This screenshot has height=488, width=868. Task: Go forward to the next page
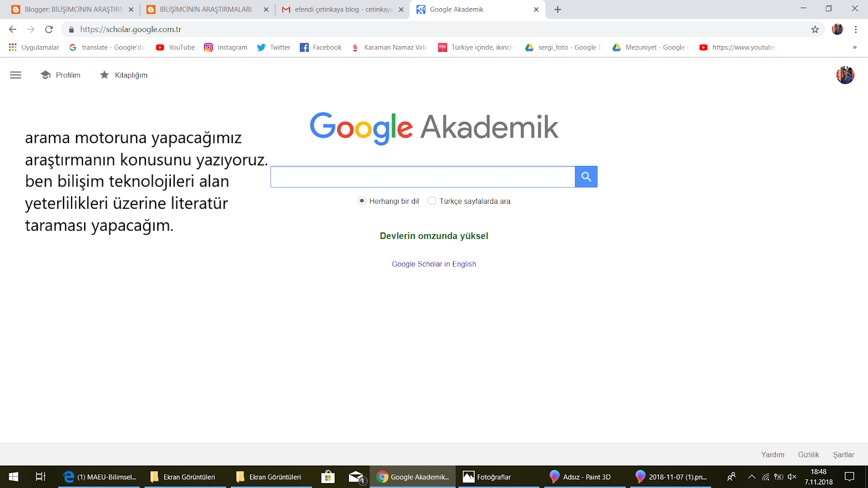click(x=31, y=29)
